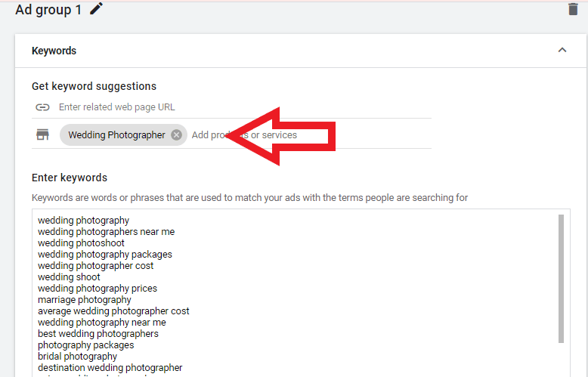Select the Wedding Photographer chip
The height and width of the screenshot is (377, 588).
[116, 135]
